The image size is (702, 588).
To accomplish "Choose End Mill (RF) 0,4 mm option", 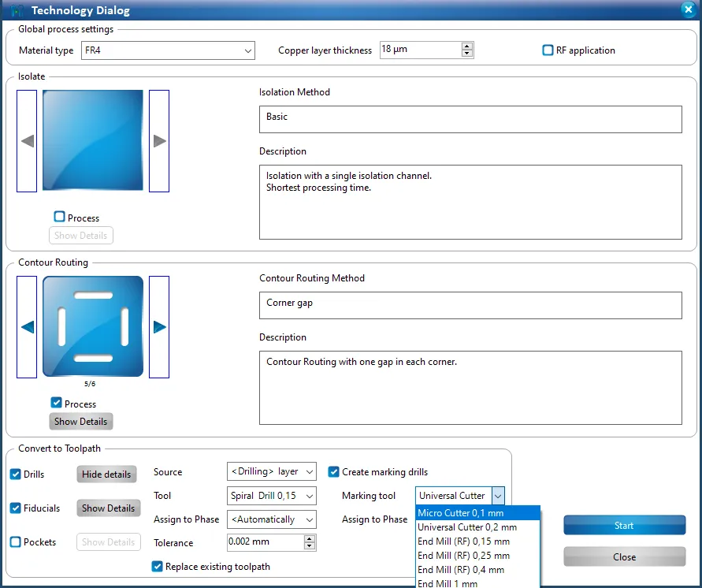I will click(x=477, y=570).
